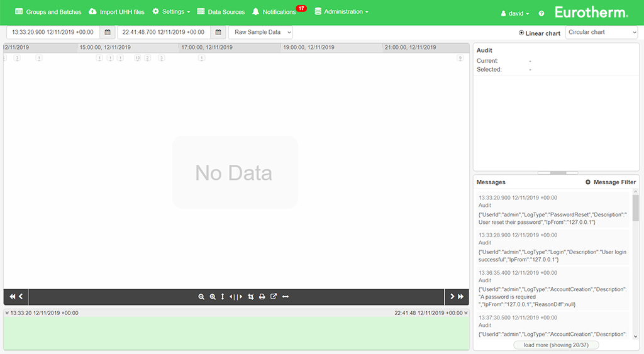Open the Notifications menu item

tap(274, 12)
